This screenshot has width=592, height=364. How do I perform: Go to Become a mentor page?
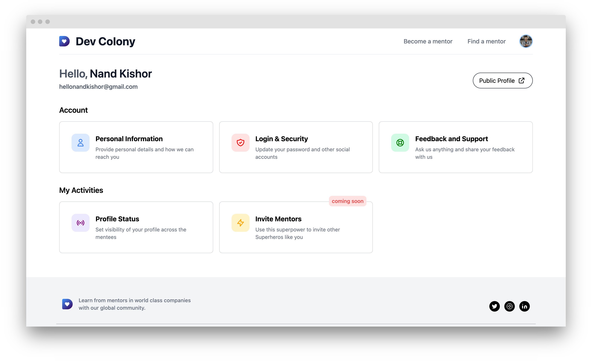(x=428, y=41)
